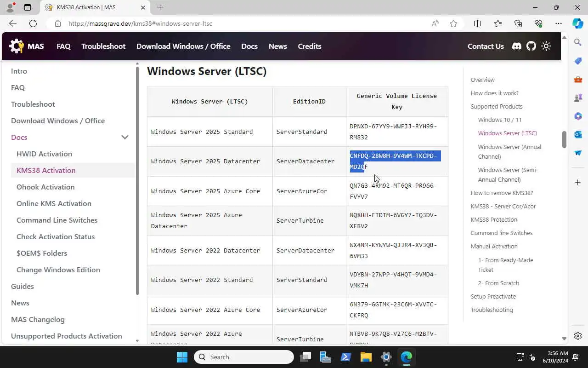Open MAS Changelog in sidebar
Image resolution: width=588 pixels, height=368 pixels.
(x=38, y=319)
